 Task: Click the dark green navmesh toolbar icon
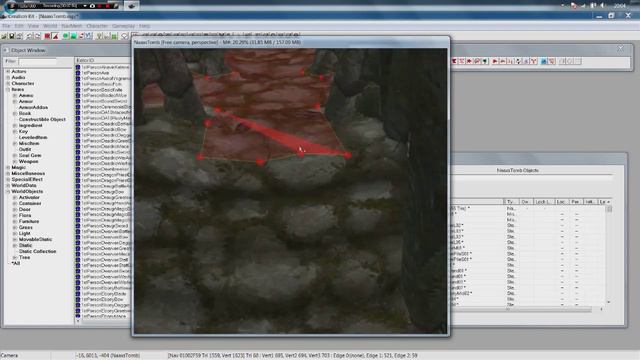[485, 61]
